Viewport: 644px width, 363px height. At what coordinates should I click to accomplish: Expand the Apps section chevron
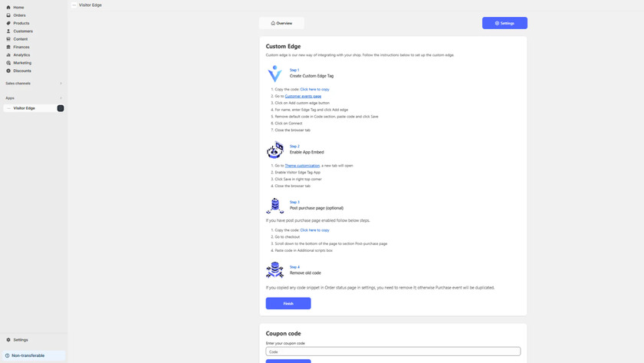[61, 98]
